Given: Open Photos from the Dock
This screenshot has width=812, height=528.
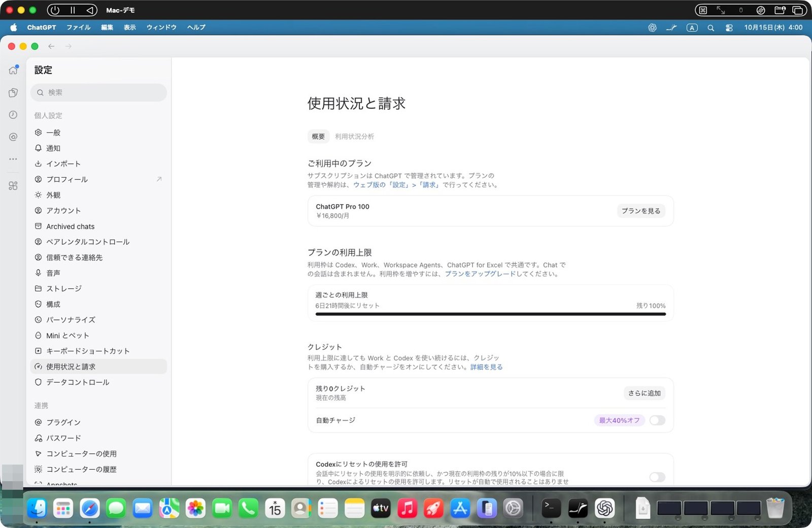Looking at the screenshot, I should [195, 508].
